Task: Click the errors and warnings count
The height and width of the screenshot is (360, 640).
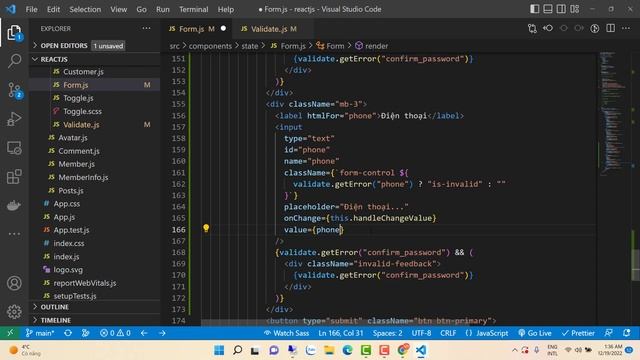Action: (115, 333)
